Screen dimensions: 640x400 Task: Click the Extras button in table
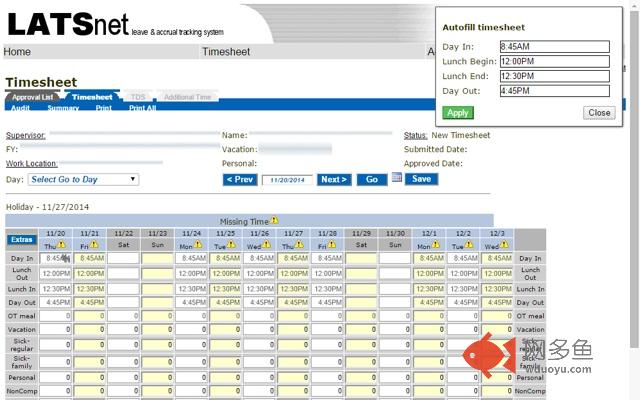point(21,239)
